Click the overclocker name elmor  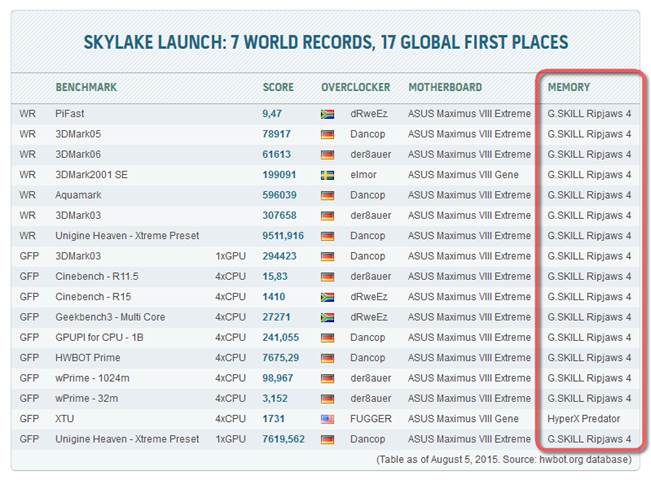click(363, 175)
